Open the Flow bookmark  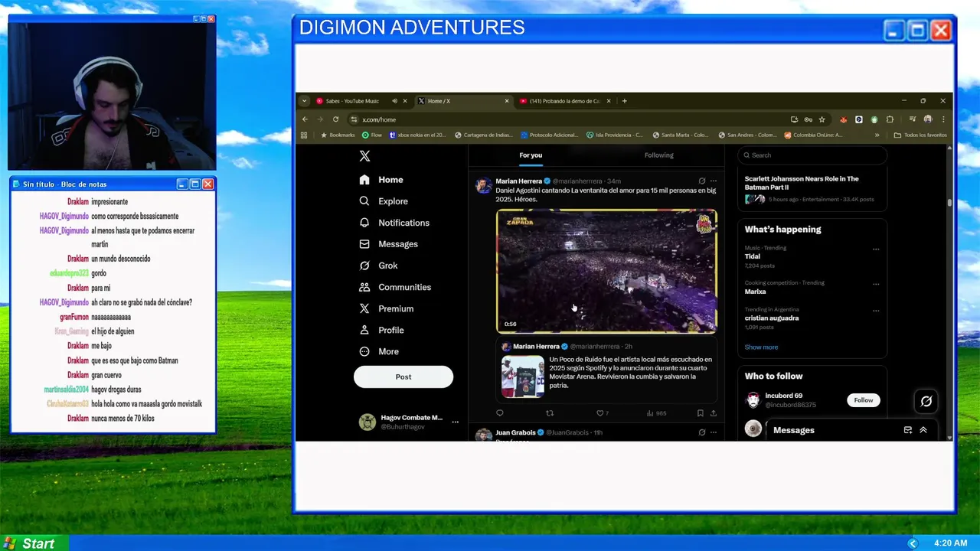pos(372,135)
